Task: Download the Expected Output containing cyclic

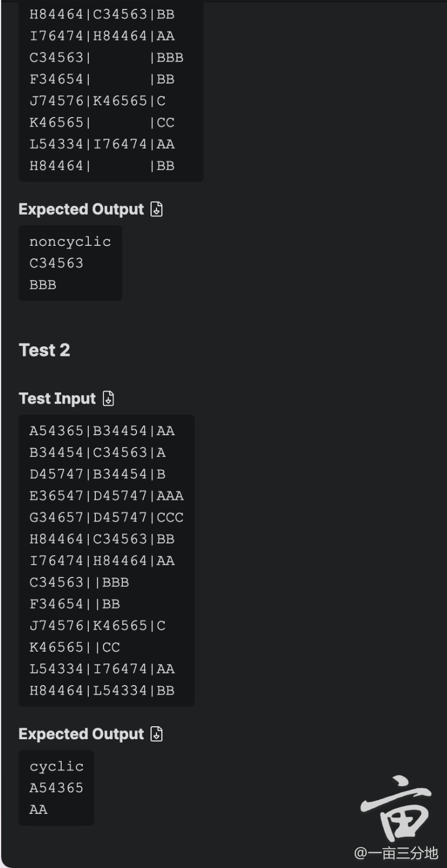Action: 156,734
